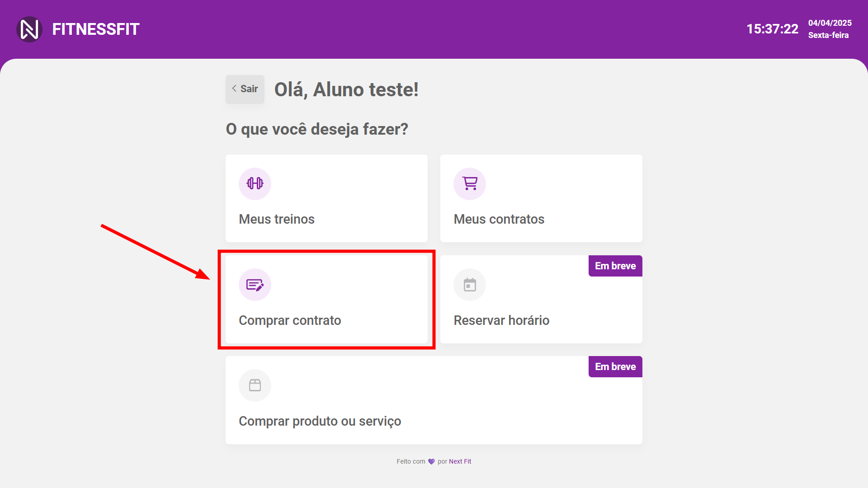Image resolution: width=868 pixels, height=488 pixels.
Task: Click Em breve badge on Comprar produto
Action: (615, 366)
